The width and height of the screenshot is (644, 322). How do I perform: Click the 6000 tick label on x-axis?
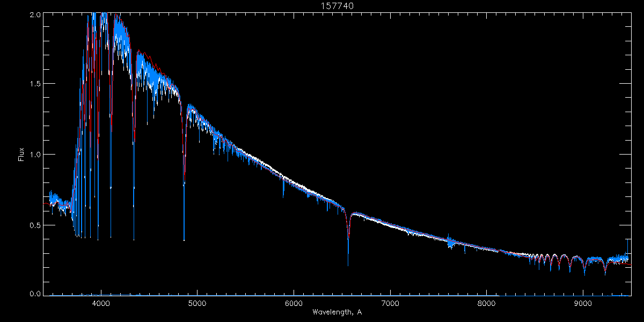click(294, 304)
